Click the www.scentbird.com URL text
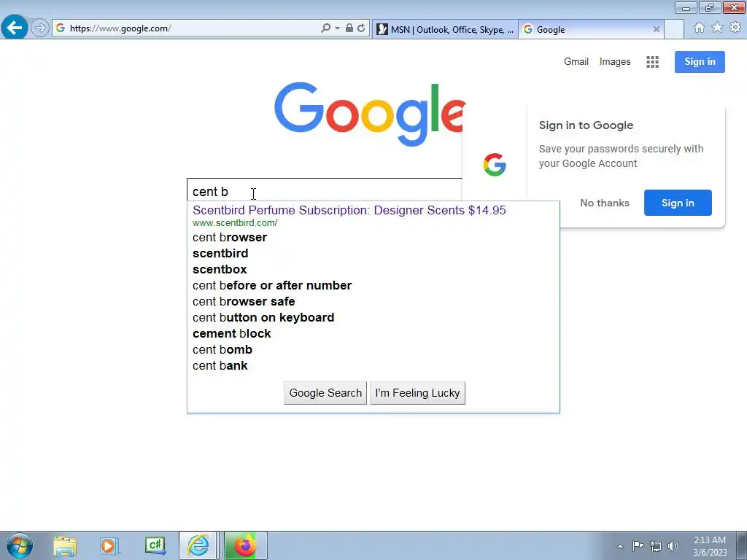Image resolution: width=747 pixels, height=560 pixels. click(235, 223)
